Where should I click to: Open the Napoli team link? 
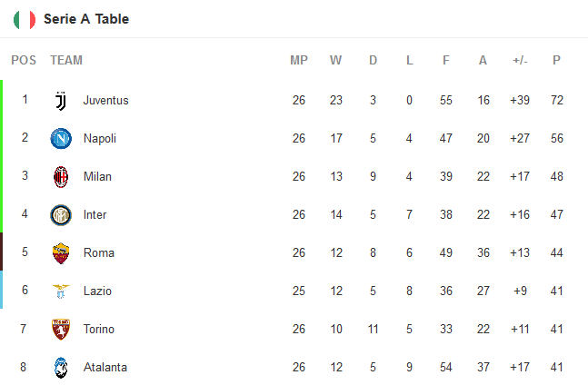click(100, 138)
